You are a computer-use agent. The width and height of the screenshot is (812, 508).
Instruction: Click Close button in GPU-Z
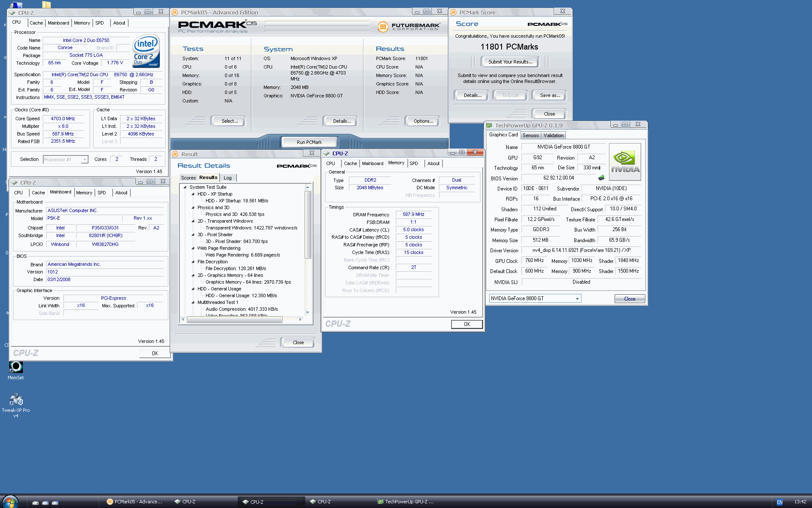629,299
